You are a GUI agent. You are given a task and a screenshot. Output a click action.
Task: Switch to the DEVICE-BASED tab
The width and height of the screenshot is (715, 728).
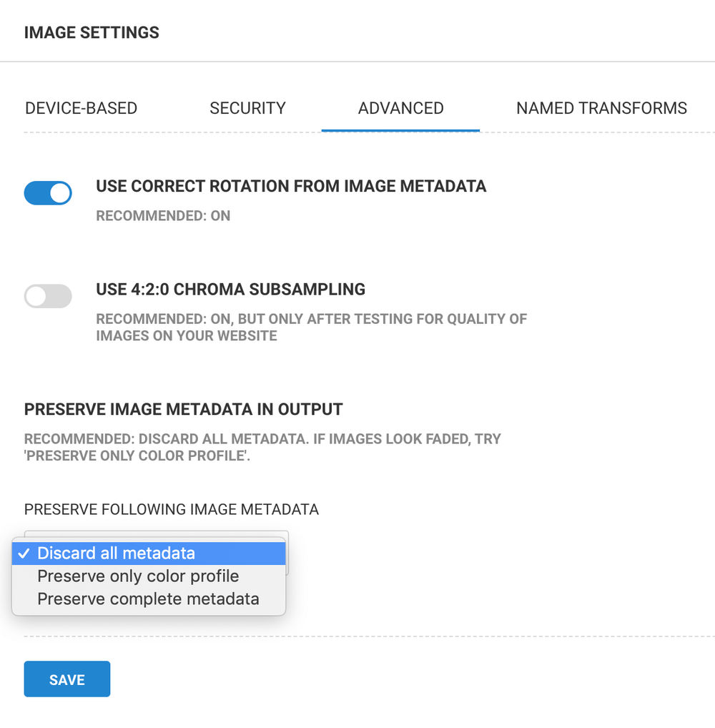tap(81, 108)
